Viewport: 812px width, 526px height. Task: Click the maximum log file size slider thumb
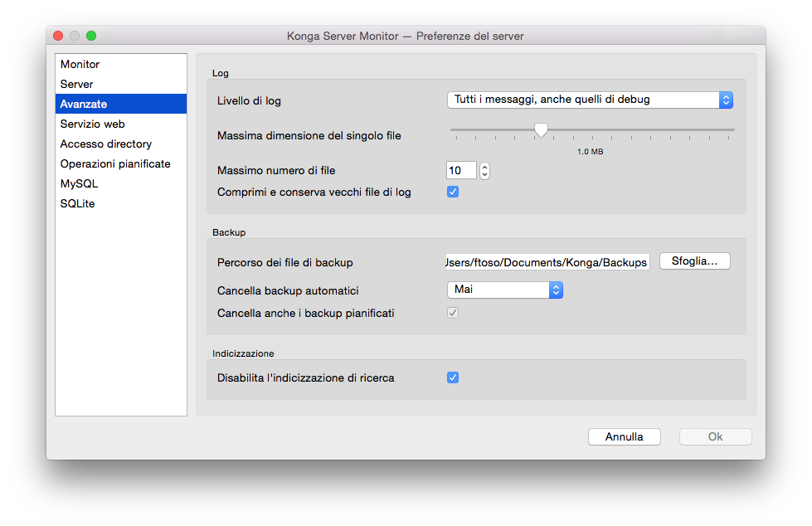pyautogui.click(x=541, y=130)
